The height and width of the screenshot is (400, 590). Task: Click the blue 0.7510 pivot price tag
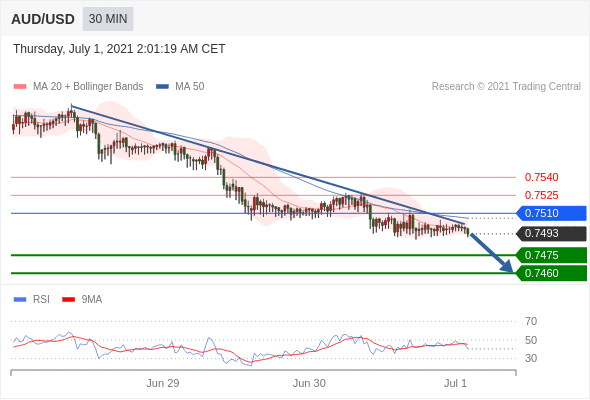point(551,213)
